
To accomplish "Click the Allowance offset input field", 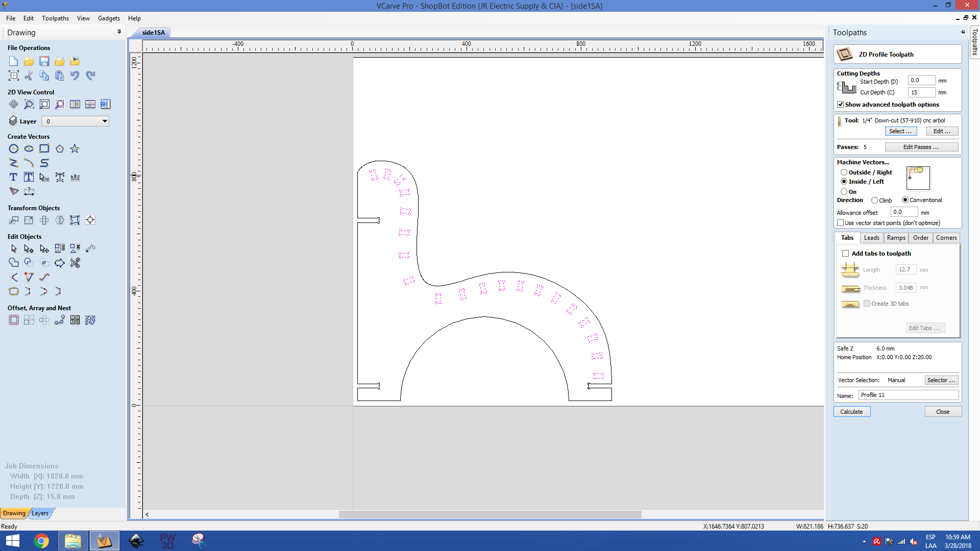I will [x=904, y=212].
